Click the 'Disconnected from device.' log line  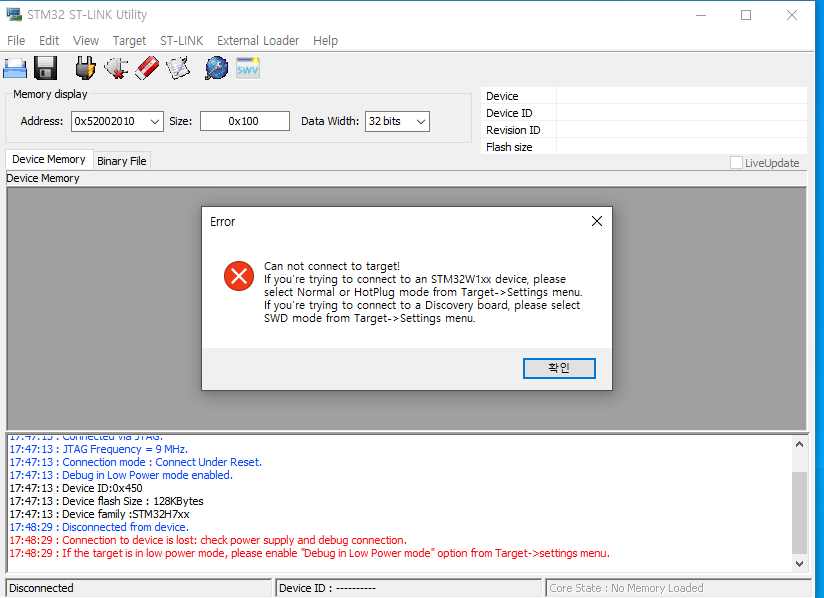tap(99, 527)
